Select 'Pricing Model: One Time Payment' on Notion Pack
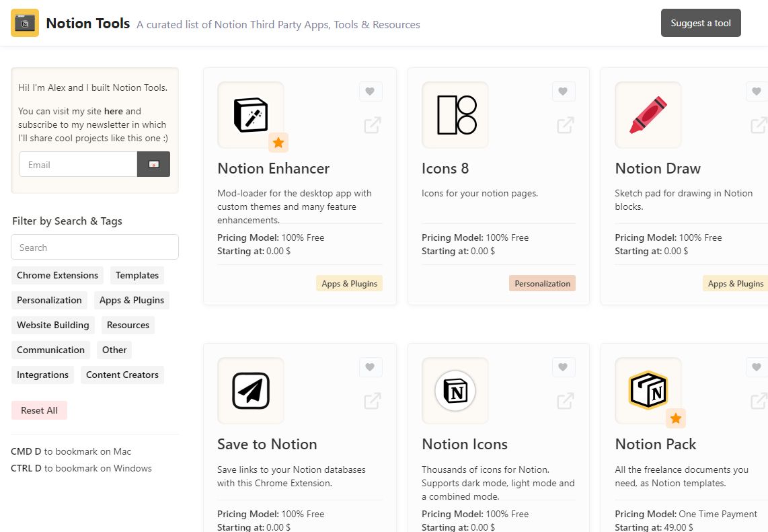 (x=686, y=514)
